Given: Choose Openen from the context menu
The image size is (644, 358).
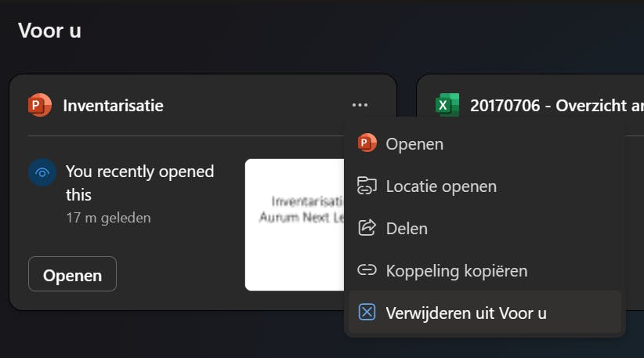Looking at the screenshot, I should point(414,144).
